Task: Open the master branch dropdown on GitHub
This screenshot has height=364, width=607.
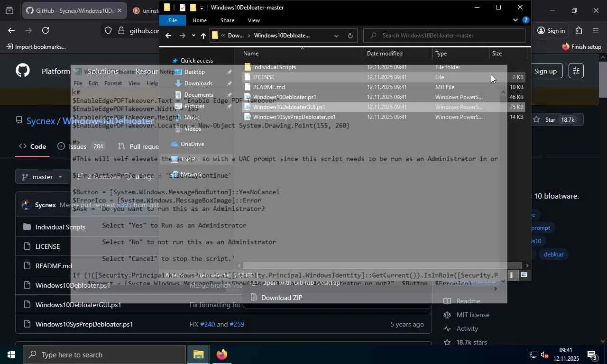Action: (42, 177)
